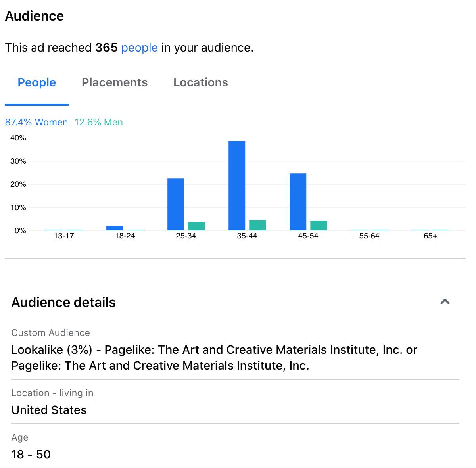The height and width of the screenshot is (468, 476).
Task: Click the 12.6% Men legend label
Action: (99, 122)
